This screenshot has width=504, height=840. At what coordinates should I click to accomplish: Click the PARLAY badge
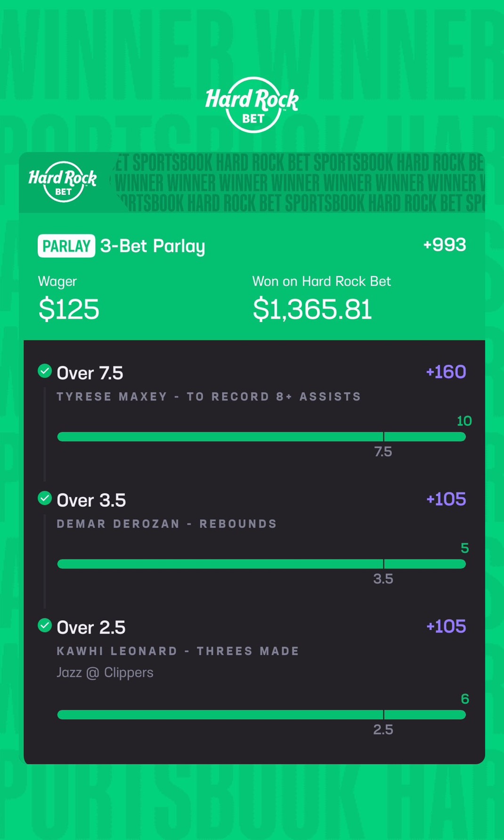(x=66, y=246)
